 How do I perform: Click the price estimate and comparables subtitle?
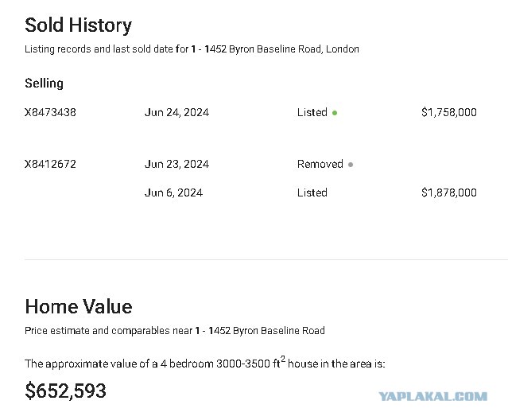coord(175,331)
